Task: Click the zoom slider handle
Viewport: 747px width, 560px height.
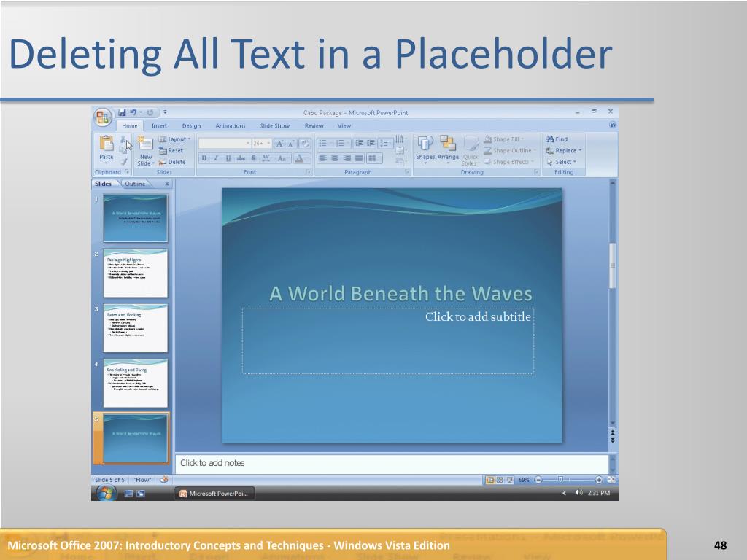Action: click(x=561, y=480)
